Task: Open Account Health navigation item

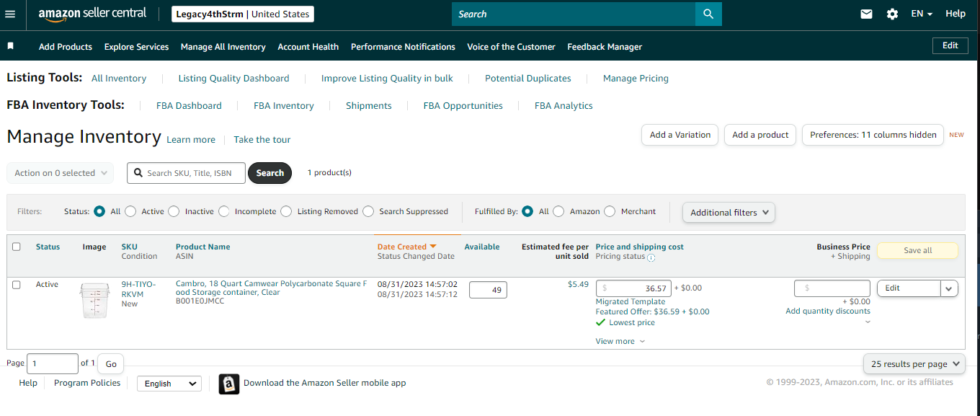Action: 308,47
